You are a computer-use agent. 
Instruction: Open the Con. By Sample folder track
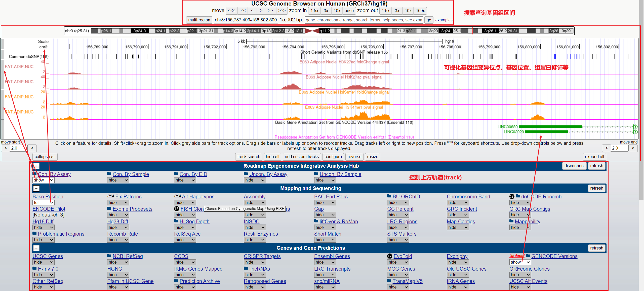tap(131, 174)
